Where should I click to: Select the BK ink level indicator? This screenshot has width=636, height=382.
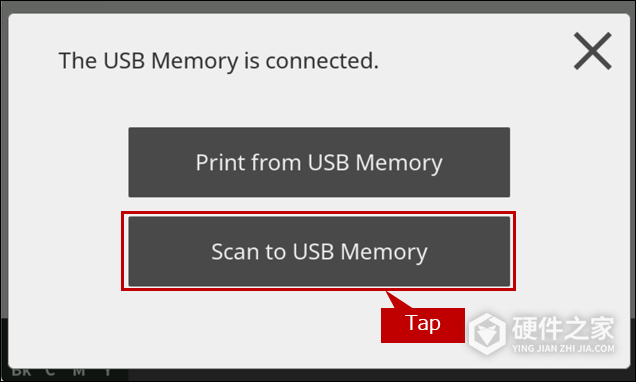pos(21,371)
